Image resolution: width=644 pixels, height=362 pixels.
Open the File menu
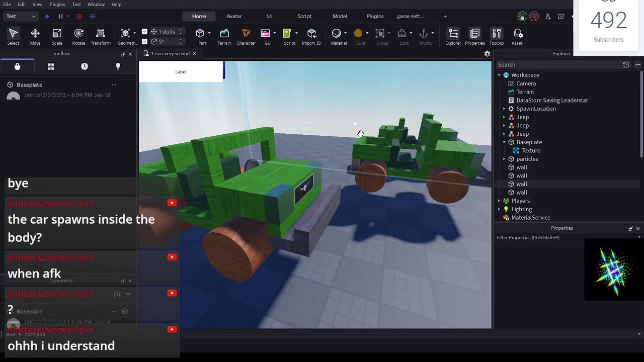pyautogui.click(x=7, y=5)
